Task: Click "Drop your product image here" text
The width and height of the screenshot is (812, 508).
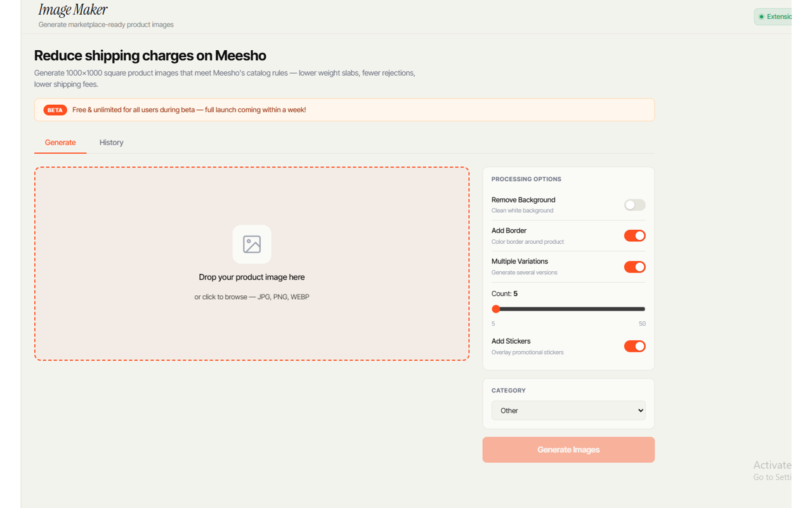Action: click(252, 277)
